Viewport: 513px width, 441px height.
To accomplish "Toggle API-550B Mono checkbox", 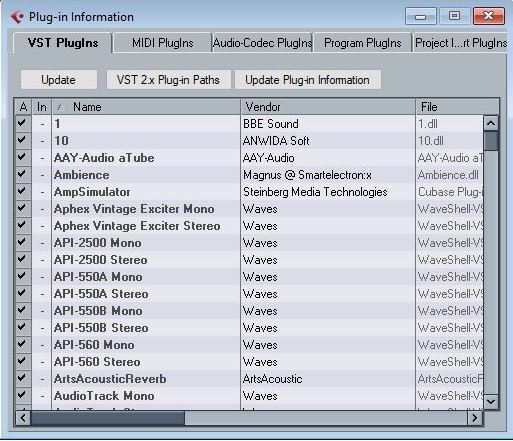I will [x=22, y=310].
